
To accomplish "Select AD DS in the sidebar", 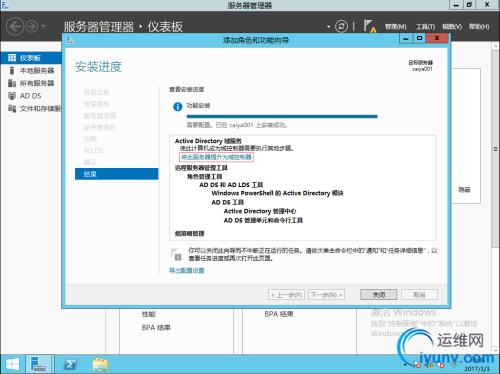I will pos(31,96).
